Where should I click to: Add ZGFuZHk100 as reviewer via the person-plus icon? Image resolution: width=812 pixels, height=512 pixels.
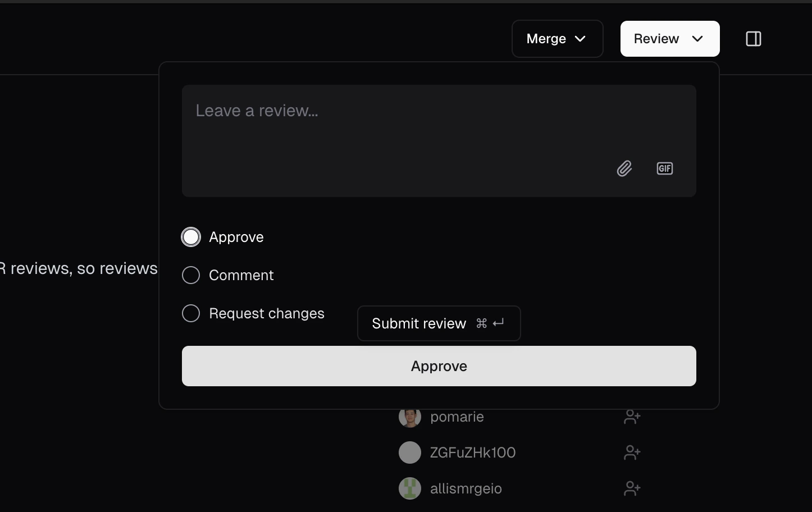click(x=632, y=452)
